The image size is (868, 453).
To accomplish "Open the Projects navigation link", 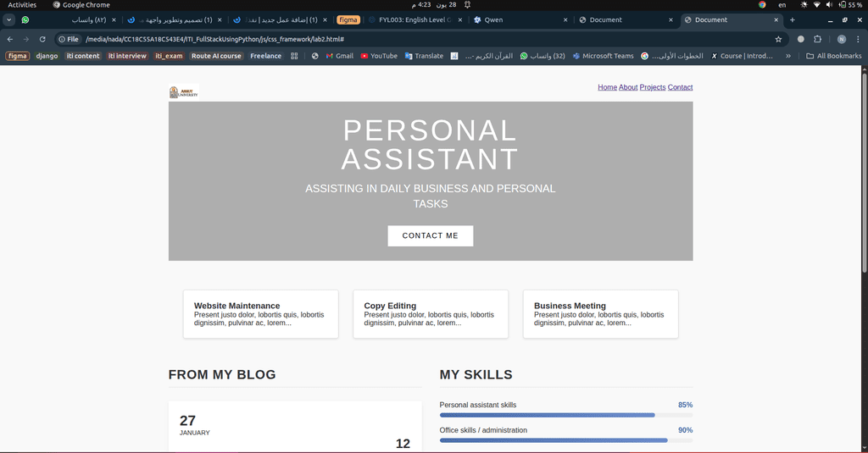I will click(x=653, y=87).
